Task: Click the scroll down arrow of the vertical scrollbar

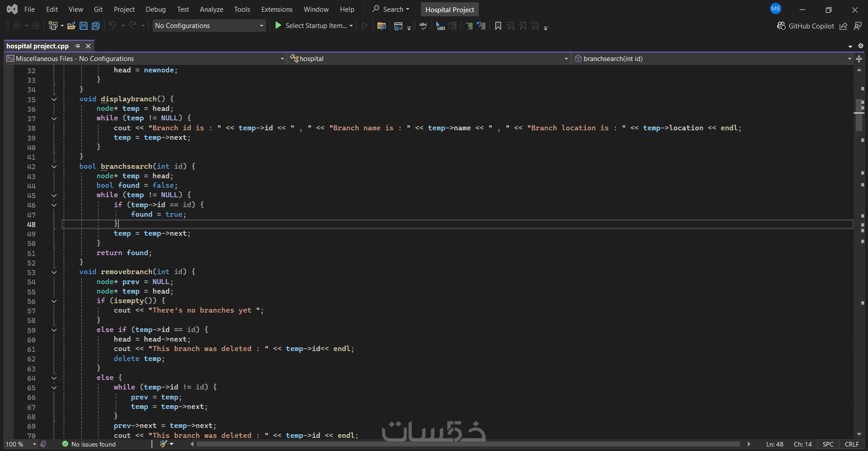Action: click(859, 434)
